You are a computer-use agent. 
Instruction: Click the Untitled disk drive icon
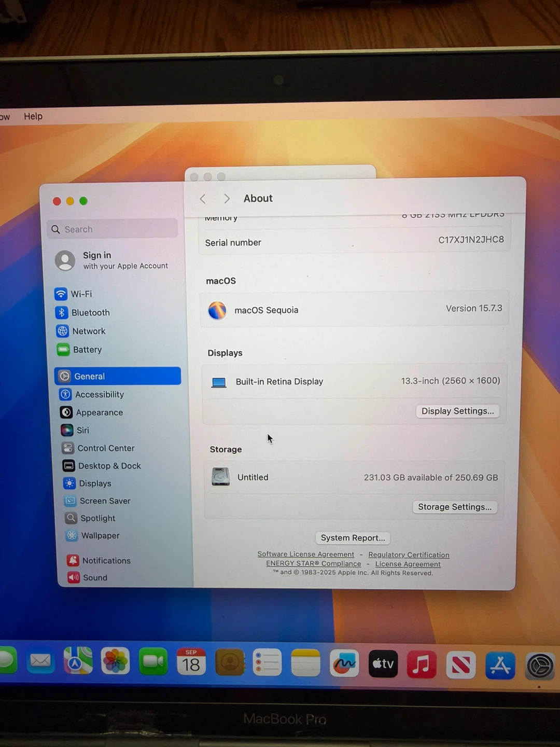click(x=221, y=477)
